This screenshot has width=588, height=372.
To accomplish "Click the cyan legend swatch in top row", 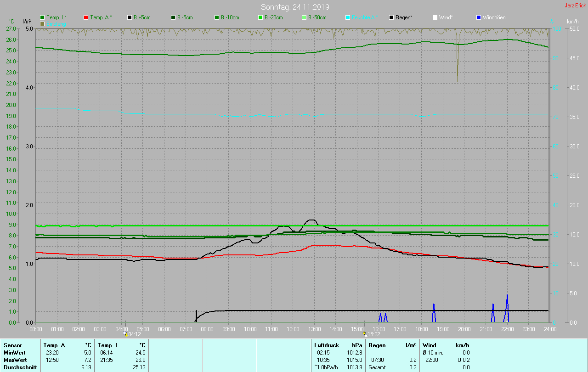I will pos(348,17).
